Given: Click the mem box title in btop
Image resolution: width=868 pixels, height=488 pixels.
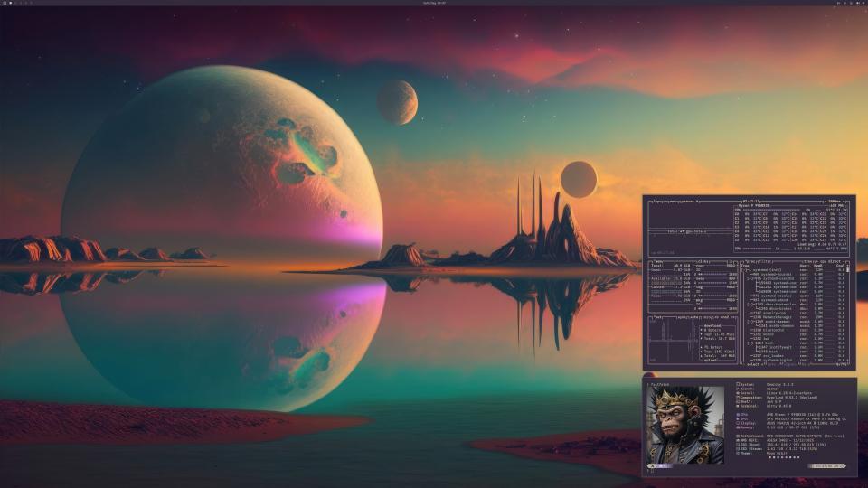Looking at the screenshot, I should coord(658,262).
